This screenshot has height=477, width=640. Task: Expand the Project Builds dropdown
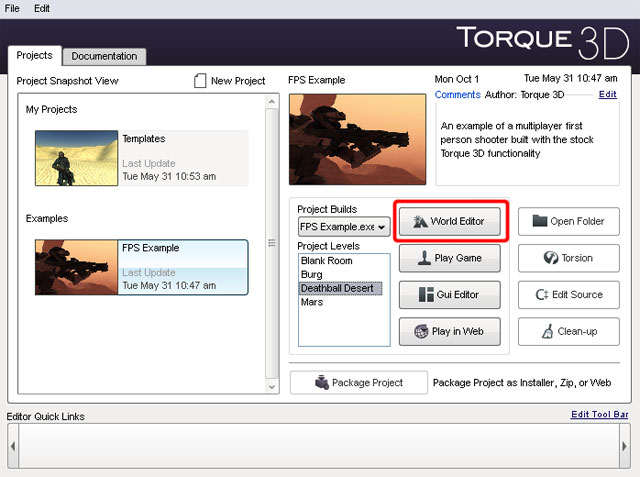click(x=344, y=227)
